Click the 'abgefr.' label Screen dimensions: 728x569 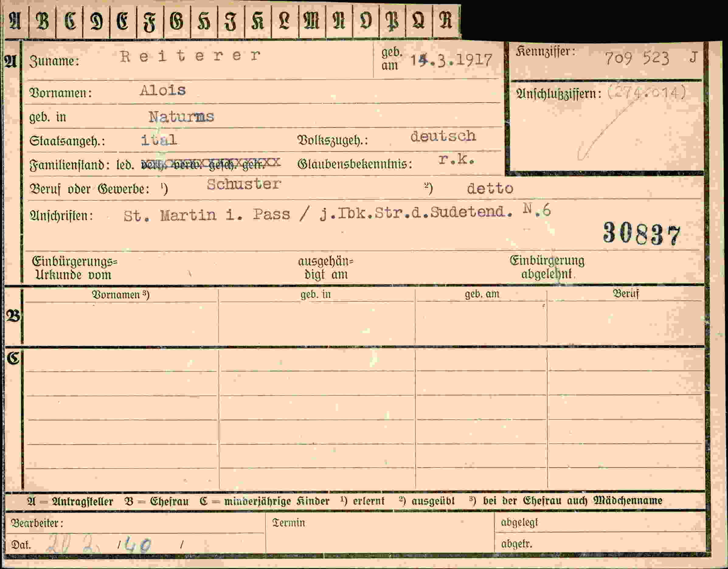click(x=517, y=544)
